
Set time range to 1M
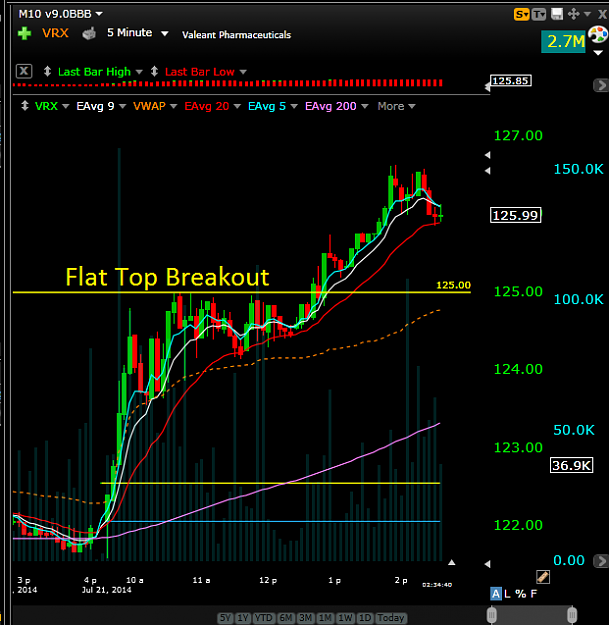(326, 618)
